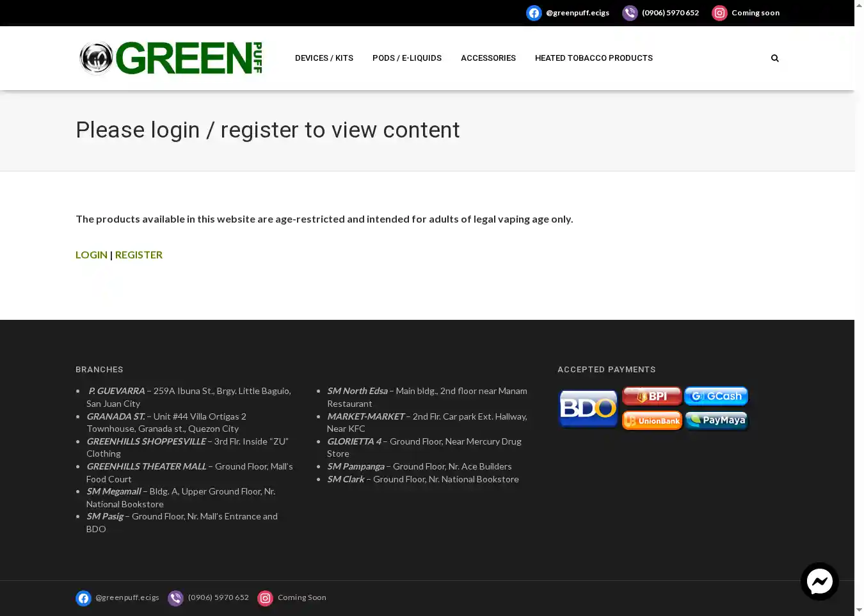Click the REGISTER link
Viewport: 864px width, 616px height.
pyautogui.click(x=139, y=255)
